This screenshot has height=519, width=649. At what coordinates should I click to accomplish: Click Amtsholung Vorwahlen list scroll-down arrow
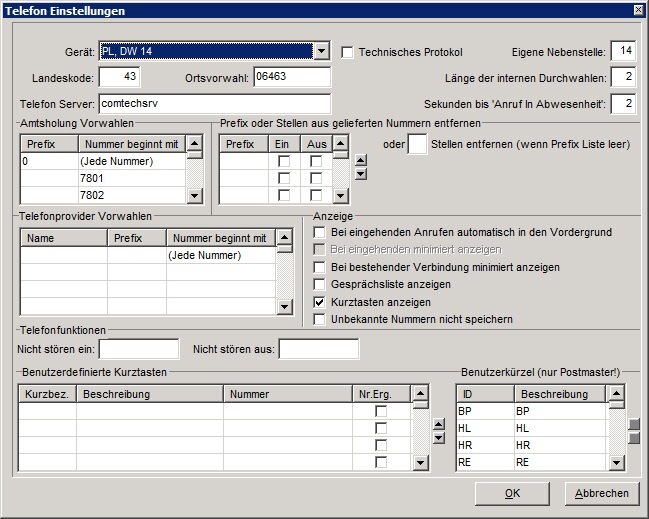tap(195, 195)
